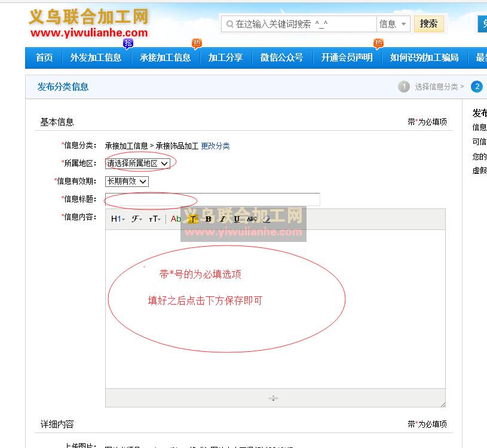Toggle underline formatting in editor
Image resolution: width=487 pixels, height=448 pixels.
point(237,219)
